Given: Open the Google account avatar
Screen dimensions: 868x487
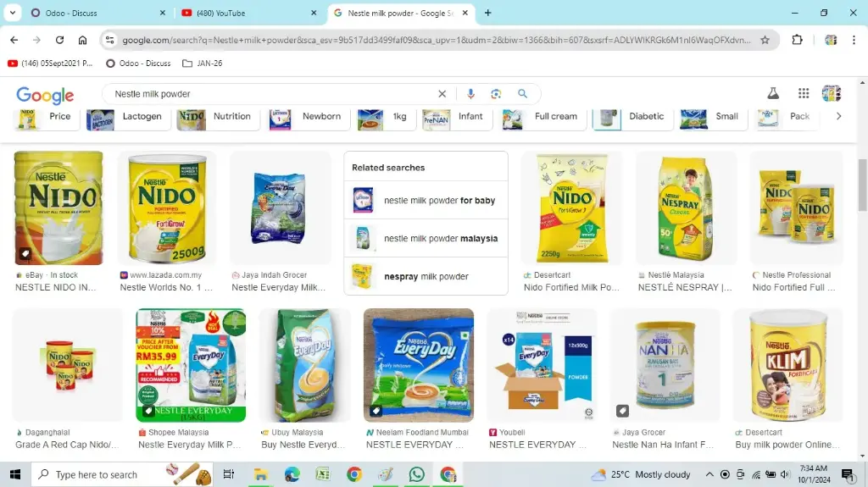Looking at the screenshot, I should point(832,93).
